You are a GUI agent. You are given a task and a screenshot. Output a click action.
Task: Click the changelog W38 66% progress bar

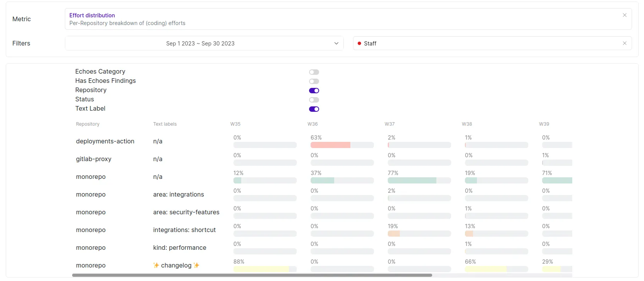coord(497,269)
